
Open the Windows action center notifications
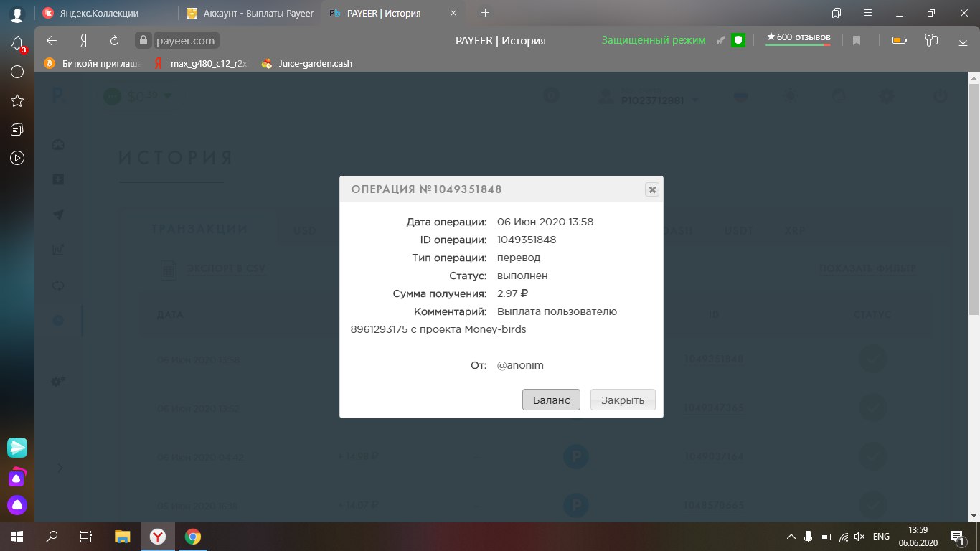click(x=958, y=537)
